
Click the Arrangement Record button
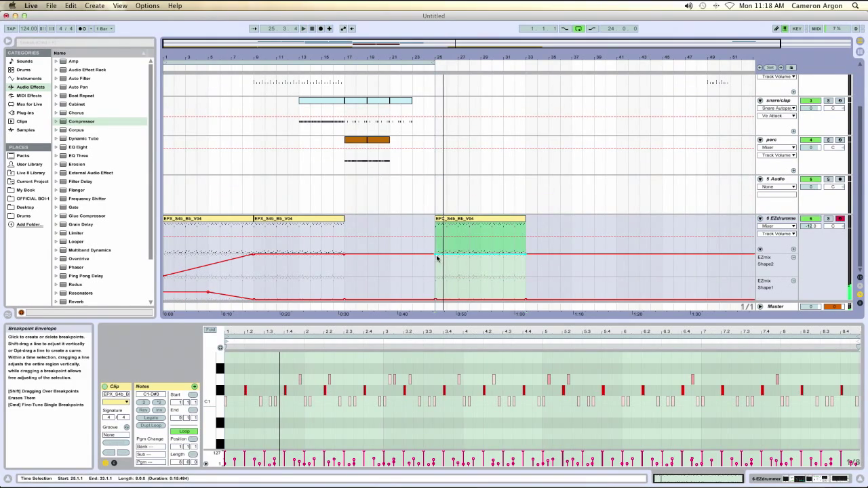pos(321,28)
